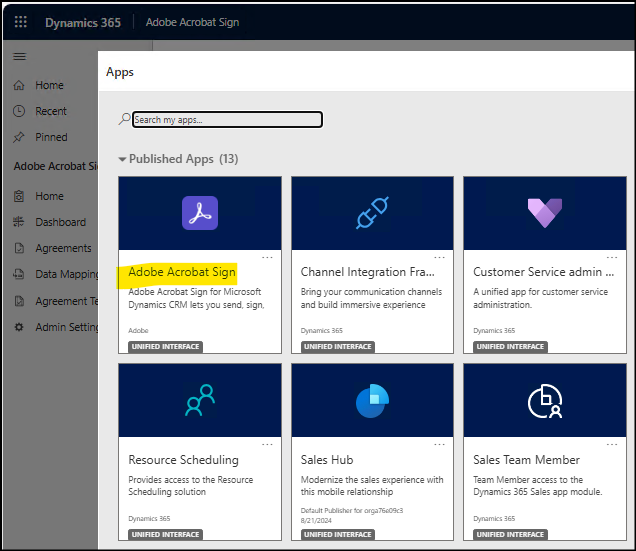Open the Sales Team Member app title
This screenshot has height=551, width=636.
[526, 460]
